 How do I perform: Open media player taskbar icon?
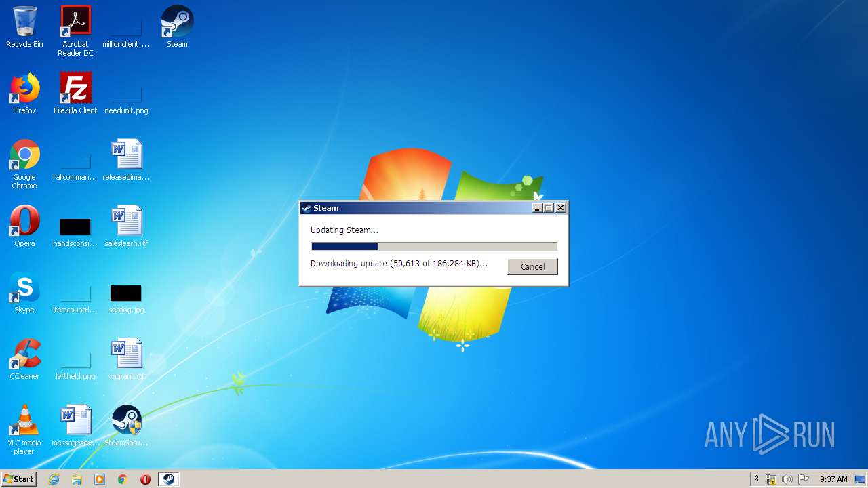coord(100,479)
